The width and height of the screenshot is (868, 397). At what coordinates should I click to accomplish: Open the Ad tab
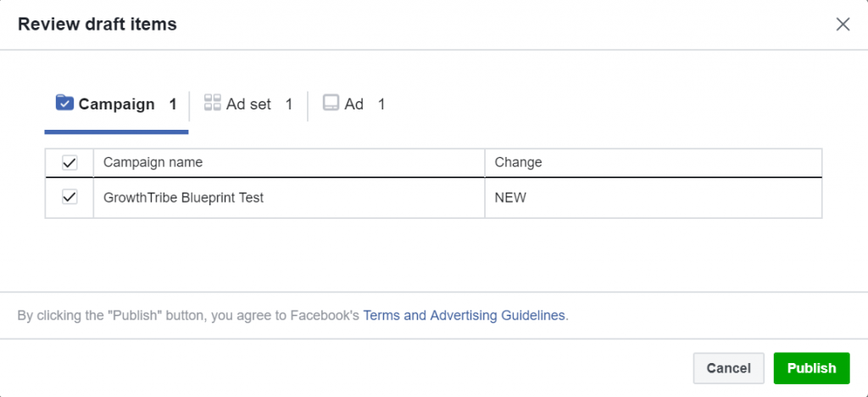click(354, 104)
